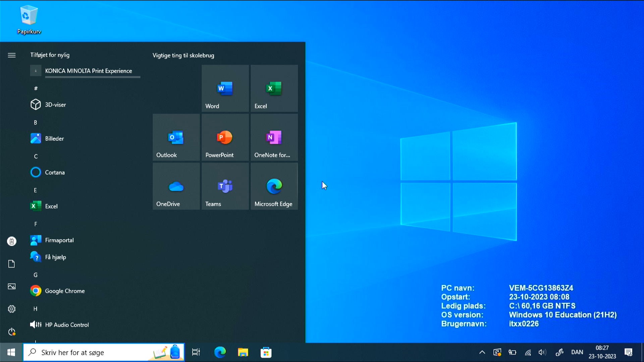Open Google Chrome from the app list
The height and width of the screenshot is (362, 644).
pyautogui.click(x=64, y=291)
